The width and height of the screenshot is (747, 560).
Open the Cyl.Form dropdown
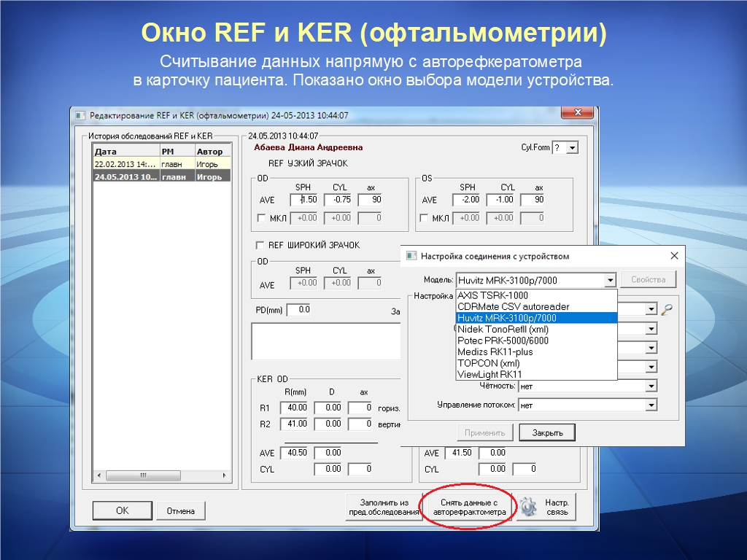[572, 148]
